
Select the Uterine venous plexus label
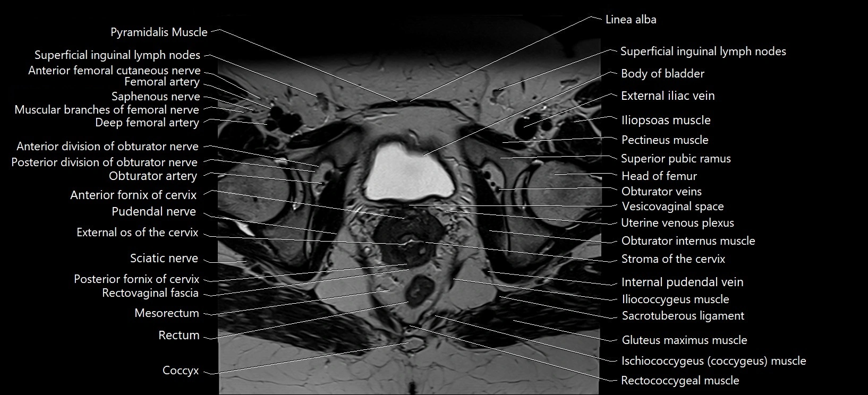pyautogui.click(x=678, y=223)
